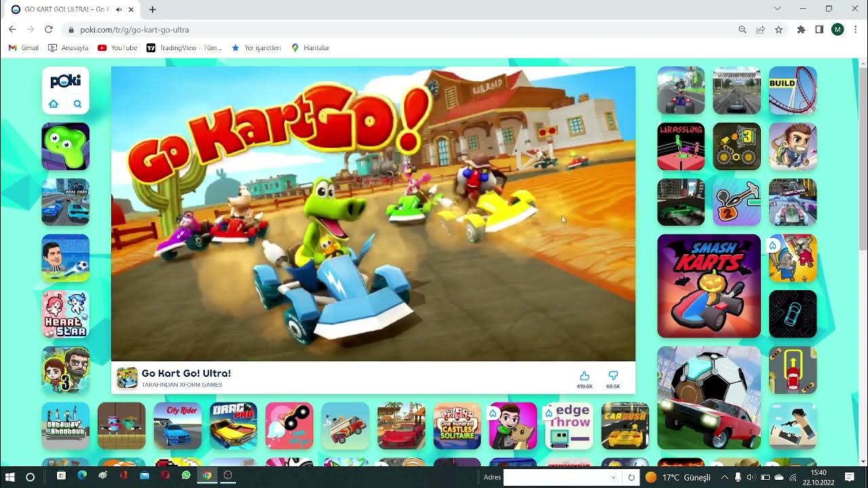This screenshot has height=488, width=868.
Task: Open the Build roller coaster game
Action: pyautogui.click(x=793, y=90)
